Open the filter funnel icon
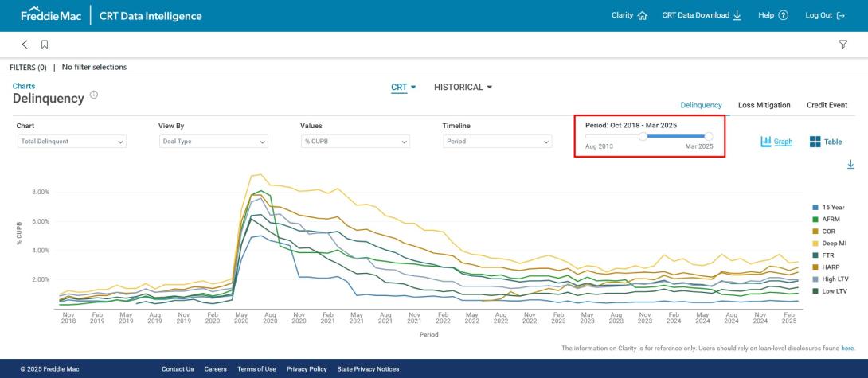The image size is (868, 378). pyautogui.click(x=843, y=45)
